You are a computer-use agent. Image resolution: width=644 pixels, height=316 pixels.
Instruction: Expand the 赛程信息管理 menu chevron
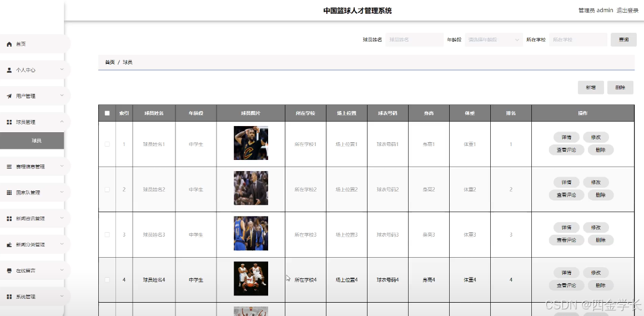62,166
